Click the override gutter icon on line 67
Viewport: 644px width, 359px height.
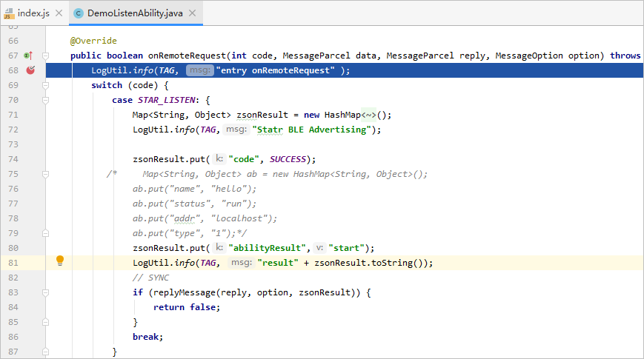point(28,56)
